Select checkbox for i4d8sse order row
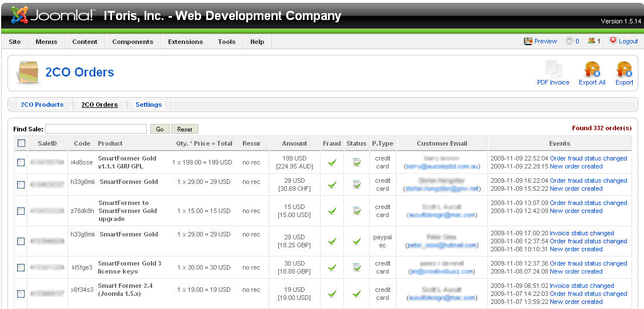 point(21,163)
